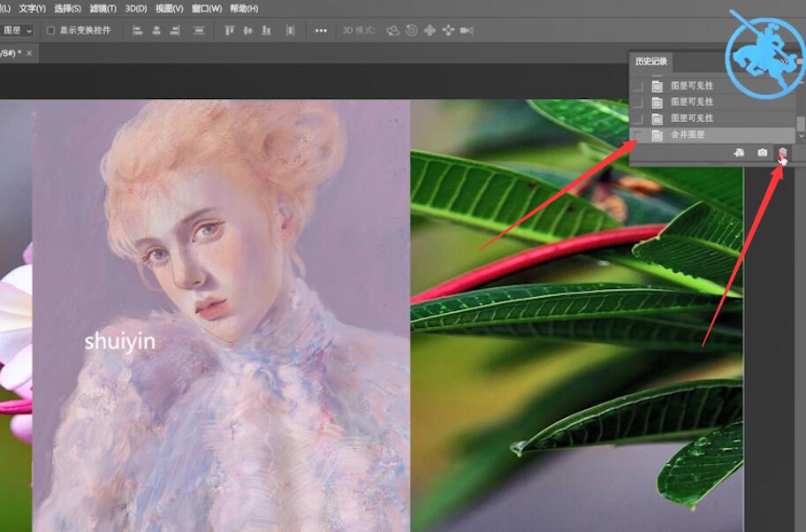The image size is (806, 532).
Task: Open 帮助(H) menu
Action: [244, 9]
